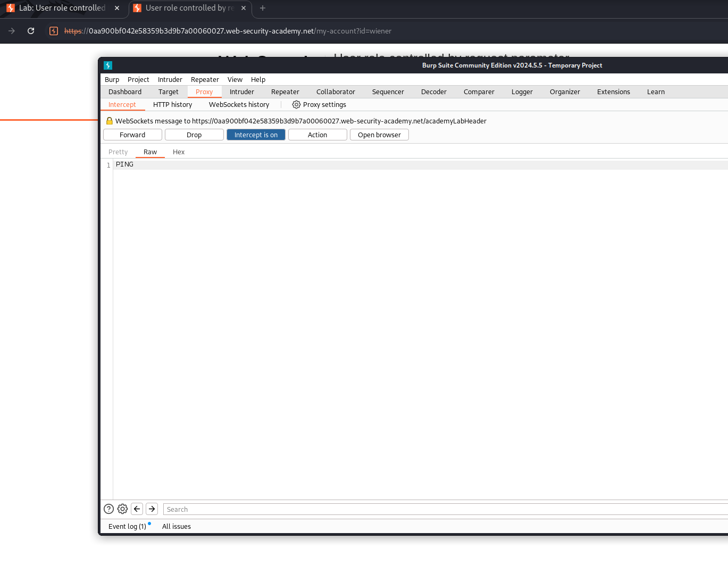Click the help question mark icon
Screen dimensions: 728x565
point(108,509)
